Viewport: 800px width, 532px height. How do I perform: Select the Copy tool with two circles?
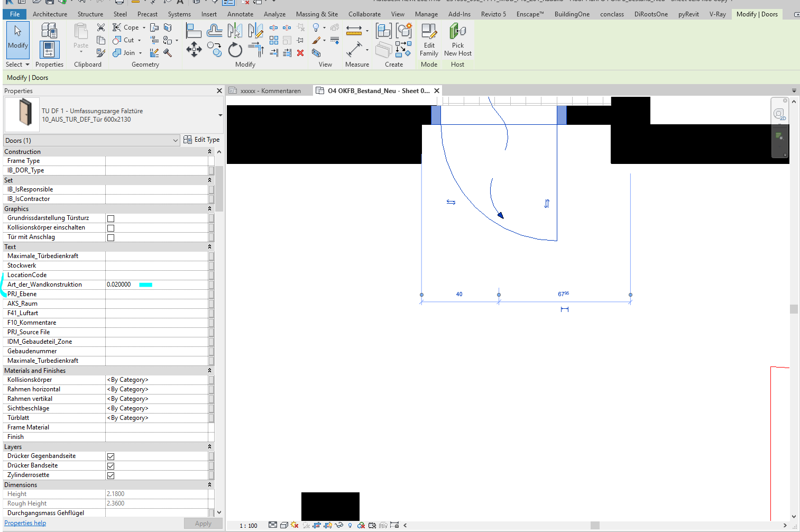(x=215, y=50)
